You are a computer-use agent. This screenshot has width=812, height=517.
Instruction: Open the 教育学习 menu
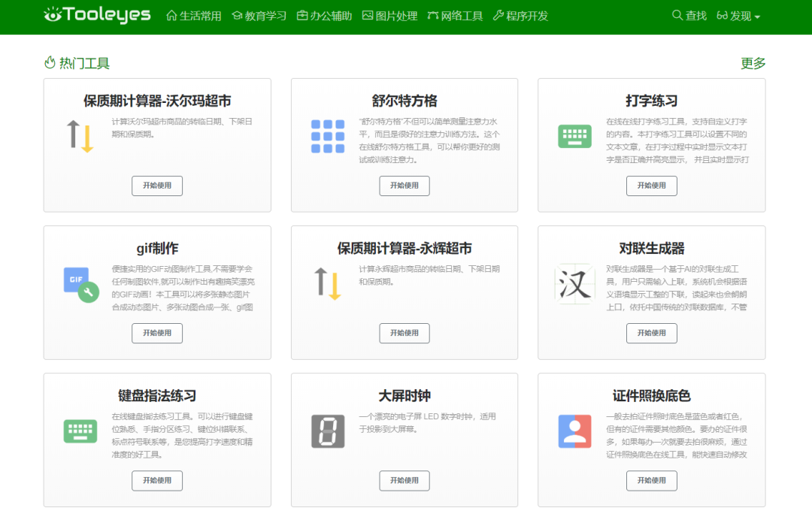(x=259, y=16)
